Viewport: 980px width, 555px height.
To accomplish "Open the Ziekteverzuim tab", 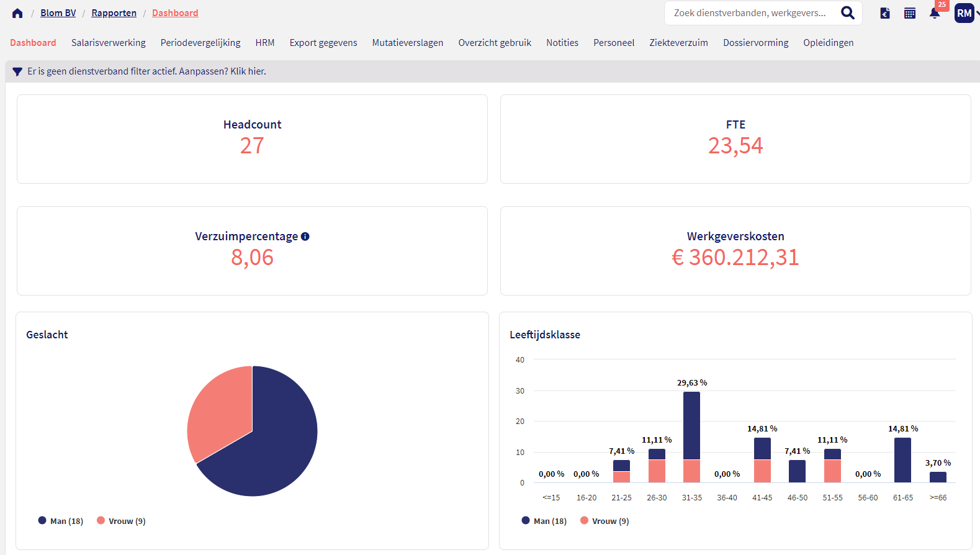I will click(x=678, y=43).
